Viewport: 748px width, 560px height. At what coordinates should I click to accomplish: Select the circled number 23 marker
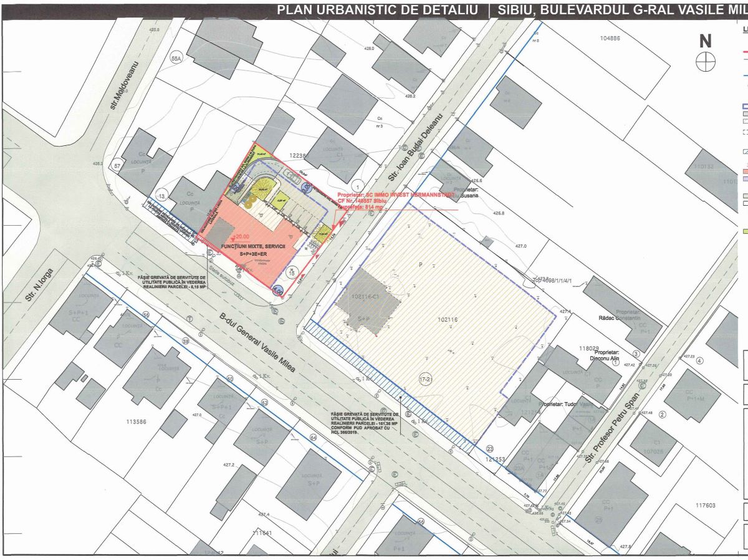tap(490, 448)
